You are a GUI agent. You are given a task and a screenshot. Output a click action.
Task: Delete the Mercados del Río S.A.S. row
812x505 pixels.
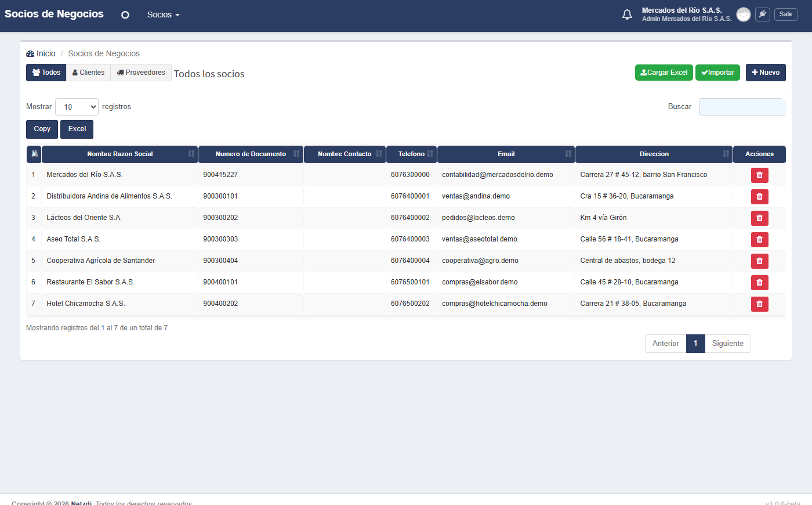click(x=760, y=175)
